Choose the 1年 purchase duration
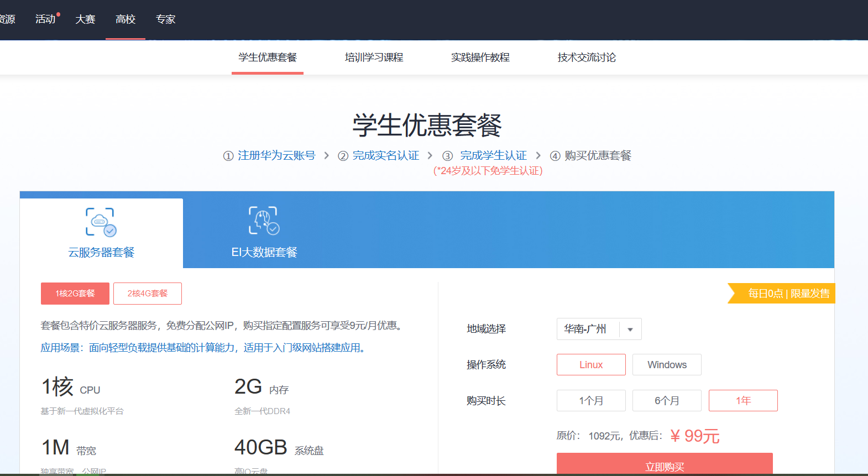Image resolution: width=868 pixels, height=476 pixels. click(743, 401)
